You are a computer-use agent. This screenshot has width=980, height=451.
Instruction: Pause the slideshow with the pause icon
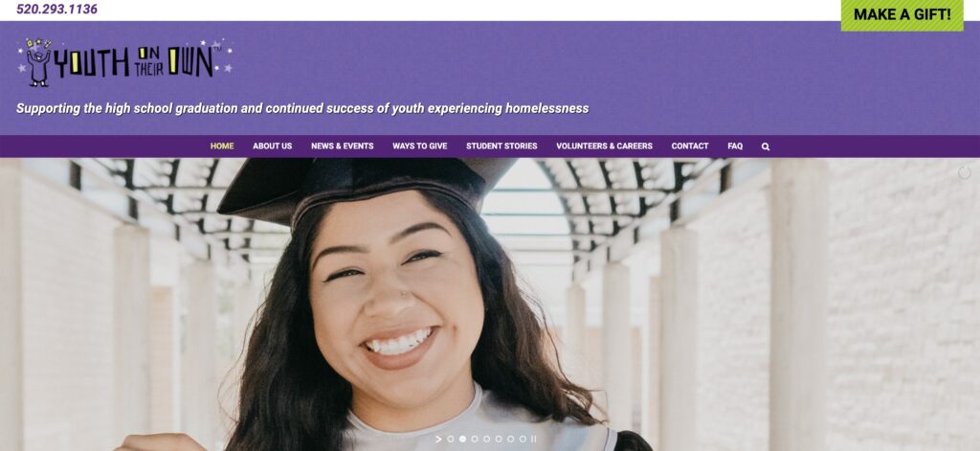pos(533,440)
